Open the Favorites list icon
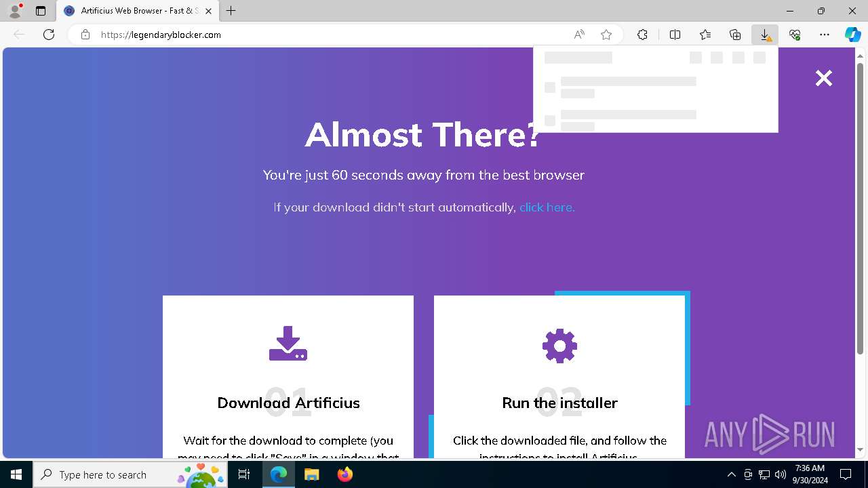The height and width of the screenshot is (488, 868). point(705,35)
